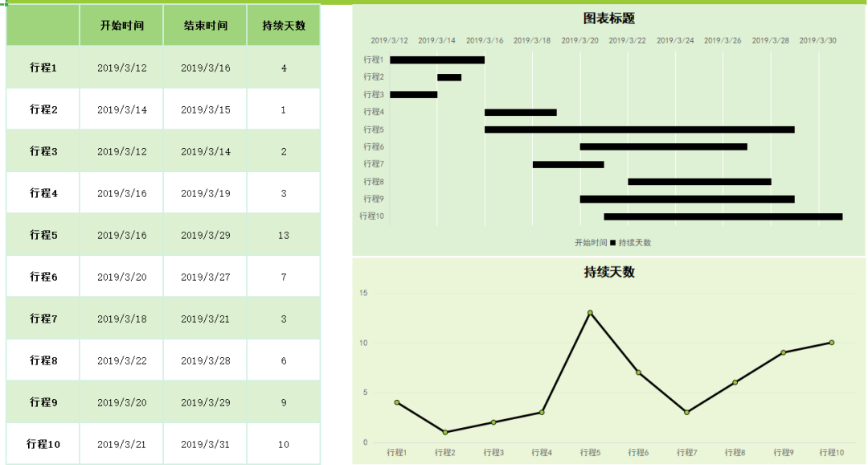Click the 行程1 row label in the table
Image resolution: width=868 pixels, height=465 pixels.
pyautogui.click(x=43, y=68)
